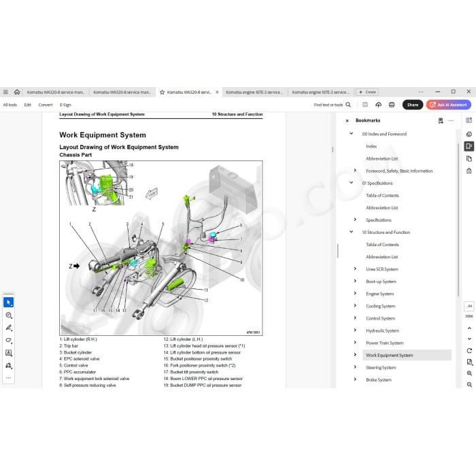
Task: Collapse the 01 Specifications bookmark
Action: (x=352, y=183)
